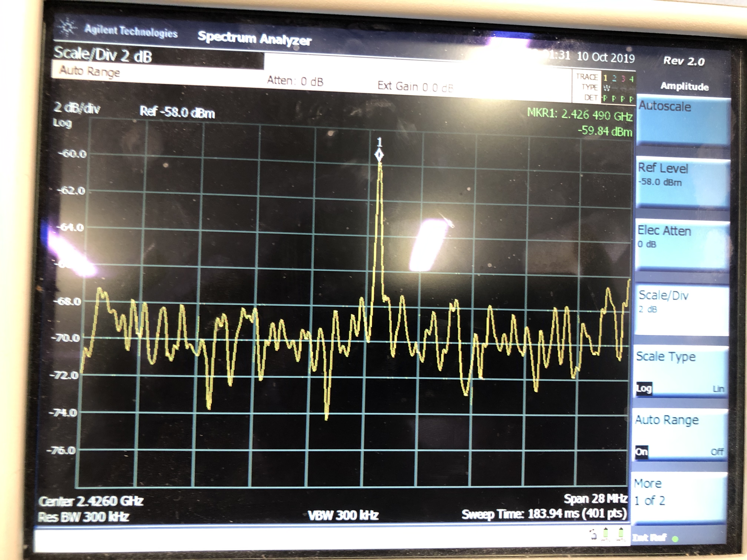Click the Auto Range active-function label
This screenshot has width=747, height=560.
click(x=89, y=71)
